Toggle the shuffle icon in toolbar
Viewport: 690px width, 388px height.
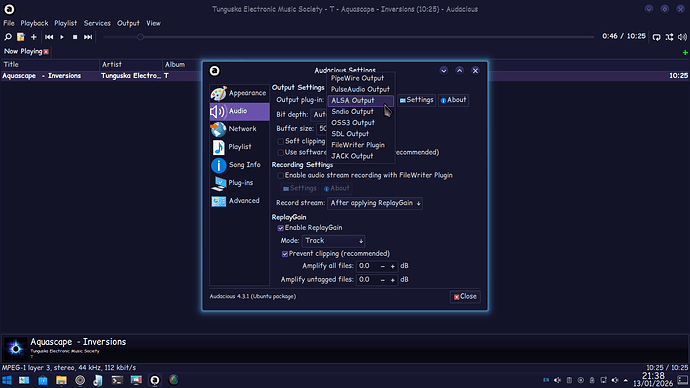point(669,37)
